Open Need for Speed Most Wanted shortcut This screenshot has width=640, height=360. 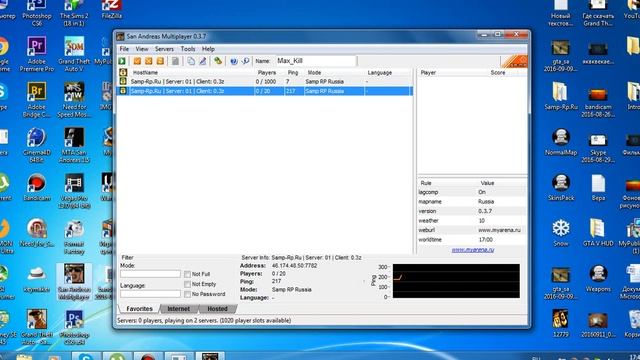click(74, 100)
